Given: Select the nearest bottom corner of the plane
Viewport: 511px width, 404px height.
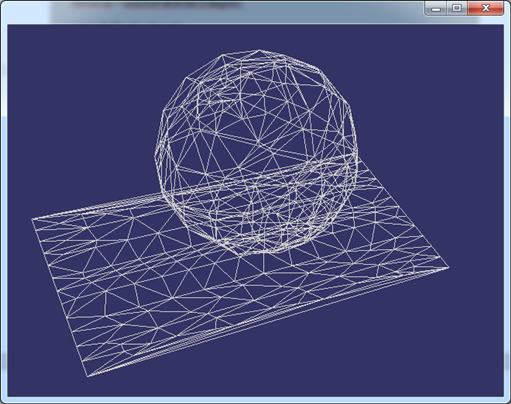Looking at the screenshot, I should point(88,377).
